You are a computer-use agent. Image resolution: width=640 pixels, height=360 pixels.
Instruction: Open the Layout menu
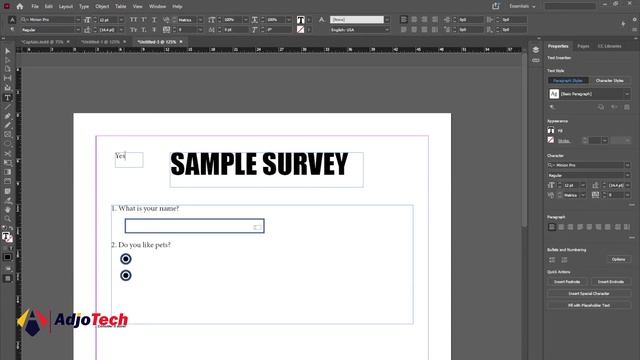pyautogui.click(x=66, y=7)
